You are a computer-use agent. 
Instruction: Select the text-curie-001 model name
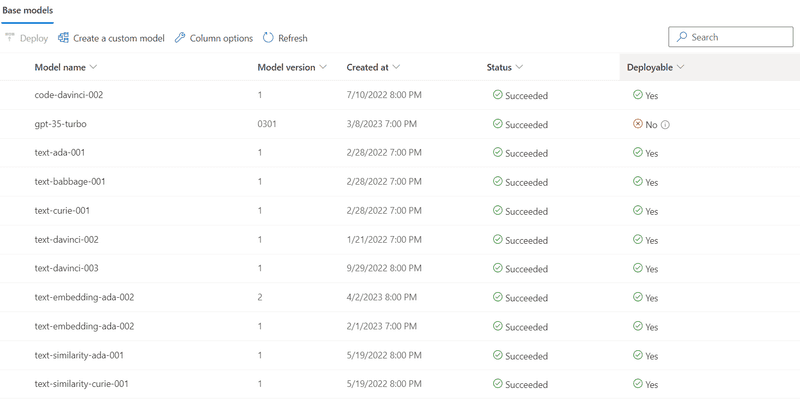coord(62,211)
